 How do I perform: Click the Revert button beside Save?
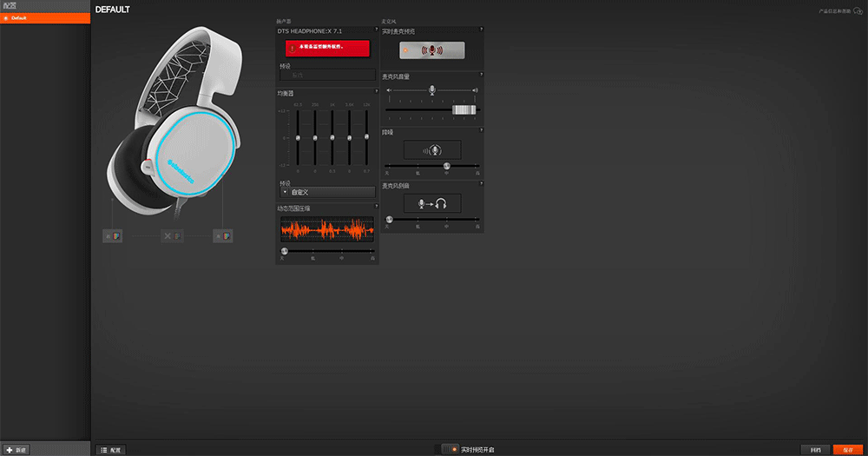pyautogui.click(x=815, y=450)
